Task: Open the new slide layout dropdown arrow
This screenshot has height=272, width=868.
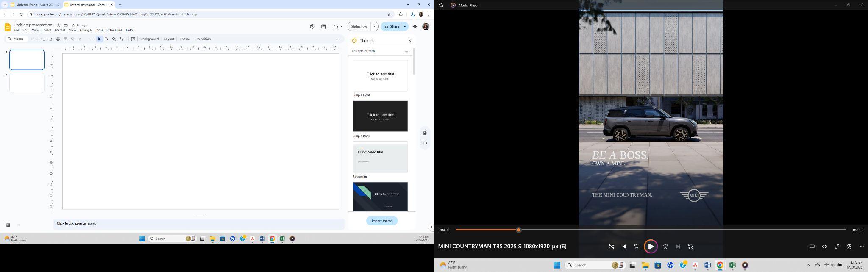Action: click(x=37, y=39)
